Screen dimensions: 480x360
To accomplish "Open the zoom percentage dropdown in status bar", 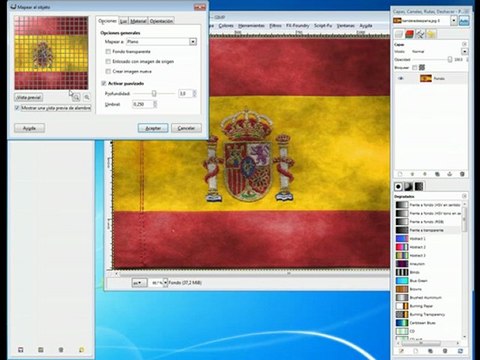I will coord(165,283).
